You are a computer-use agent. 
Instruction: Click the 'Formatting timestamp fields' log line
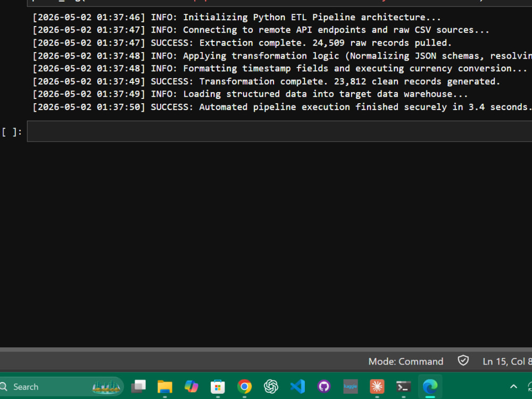pos(280,69)
